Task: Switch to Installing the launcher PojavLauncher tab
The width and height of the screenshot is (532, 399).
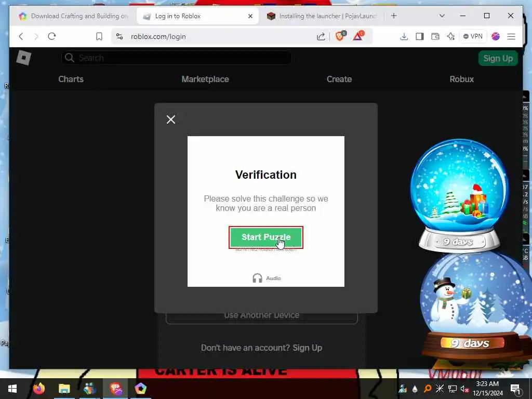Action: (321, 16)
